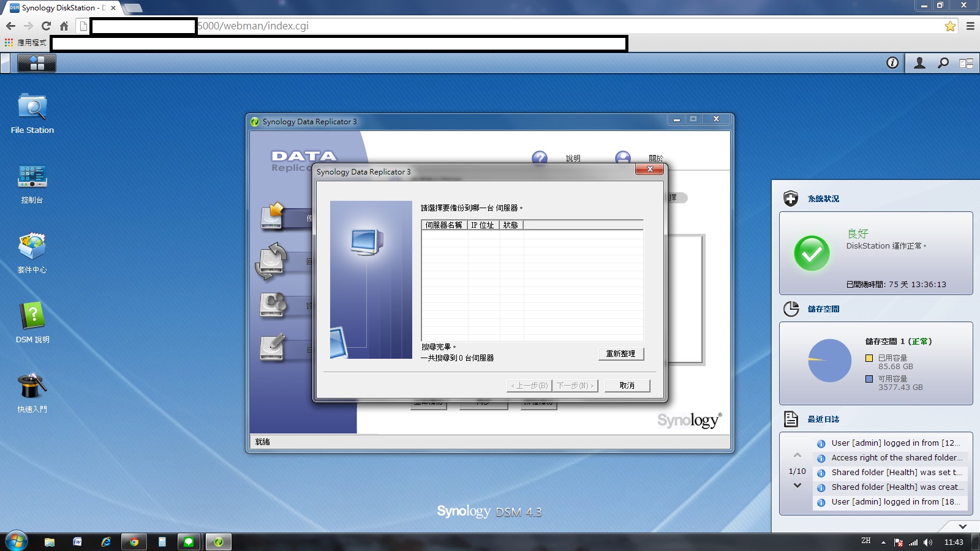The image size is (980, 551).
Task: Go to next log page arrow
Action: point(797,485)
